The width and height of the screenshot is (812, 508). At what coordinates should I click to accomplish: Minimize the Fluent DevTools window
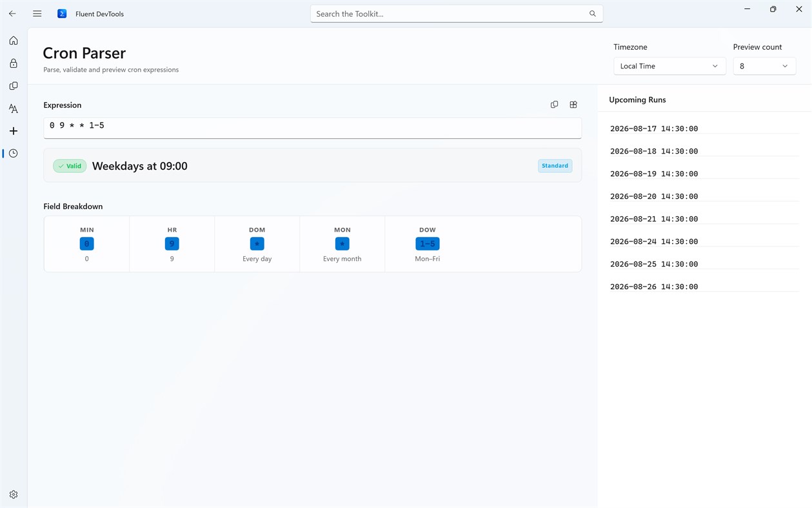[747, 9]
